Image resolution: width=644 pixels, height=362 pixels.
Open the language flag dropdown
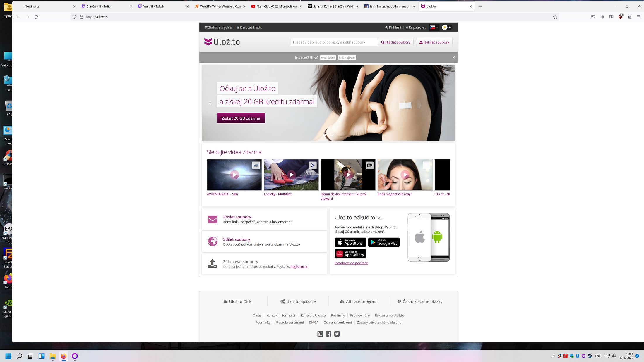pyautogui.click(x=434, y=27)
